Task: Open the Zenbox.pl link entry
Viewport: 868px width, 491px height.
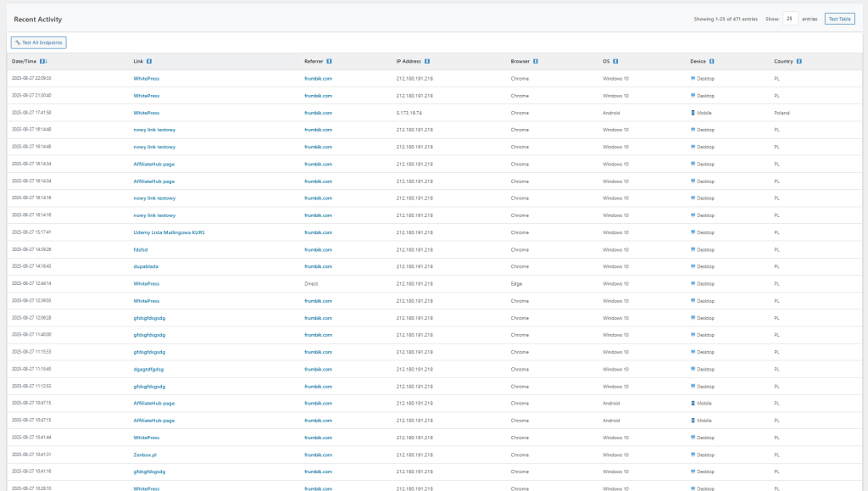Action: coord(146,455)
